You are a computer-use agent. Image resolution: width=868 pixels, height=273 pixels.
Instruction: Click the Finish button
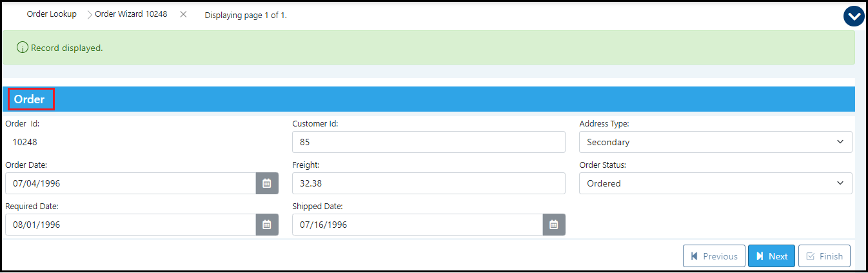[x=824, y=256]
